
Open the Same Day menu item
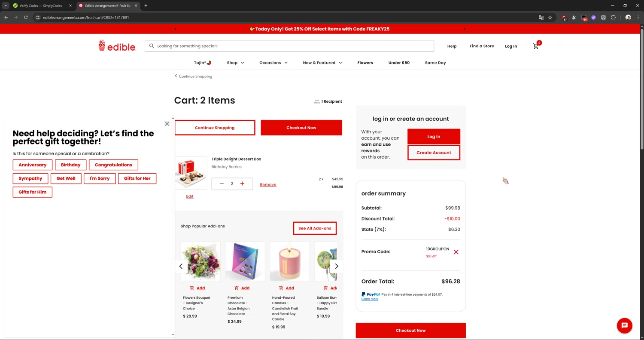click(435, 63)
